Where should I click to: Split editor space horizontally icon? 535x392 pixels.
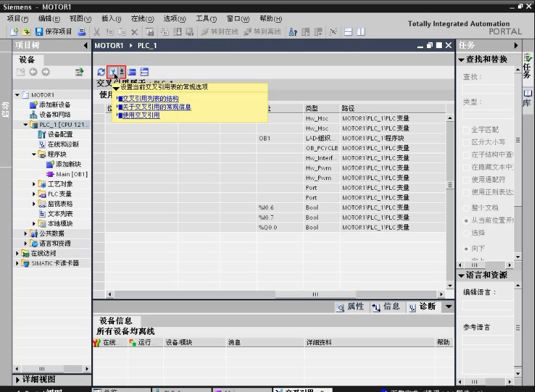click(348, 32)
